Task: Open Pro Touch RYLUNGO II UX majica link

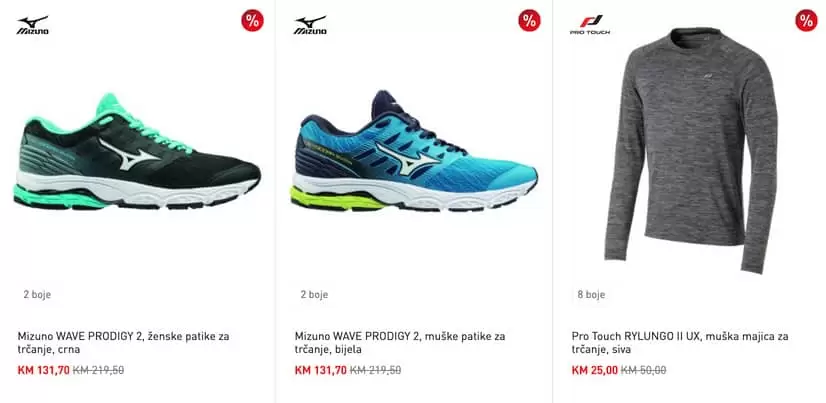Action: 680,342
